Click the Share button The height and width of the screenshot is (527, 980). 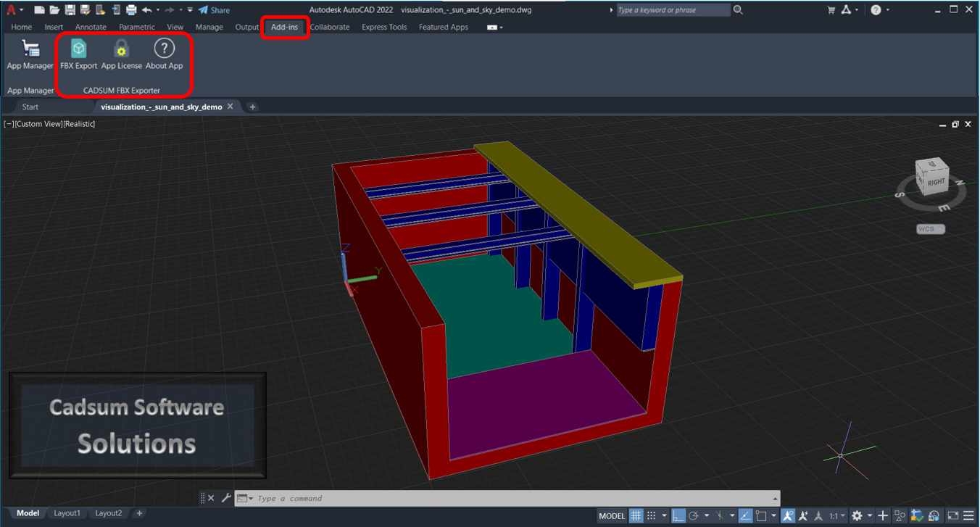213,9
